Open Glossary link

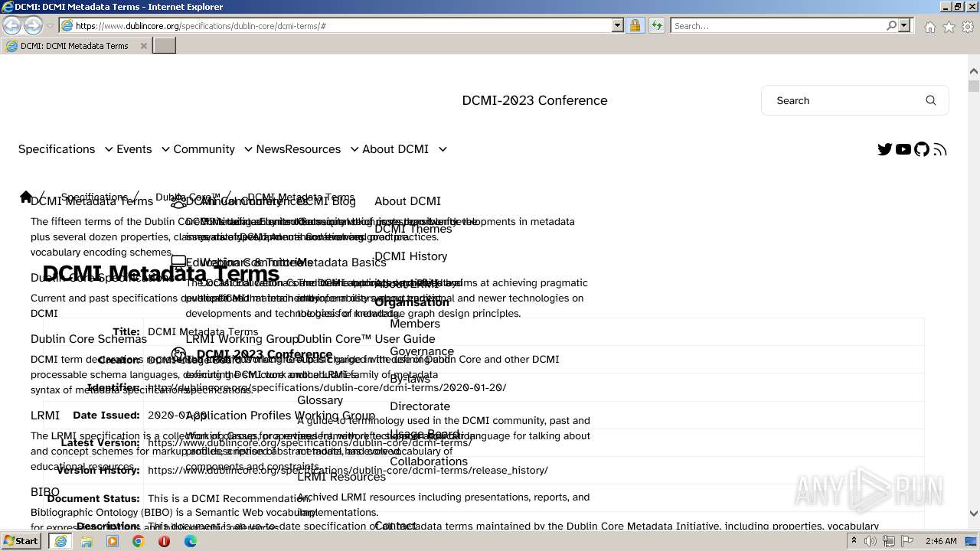(320, 400)
